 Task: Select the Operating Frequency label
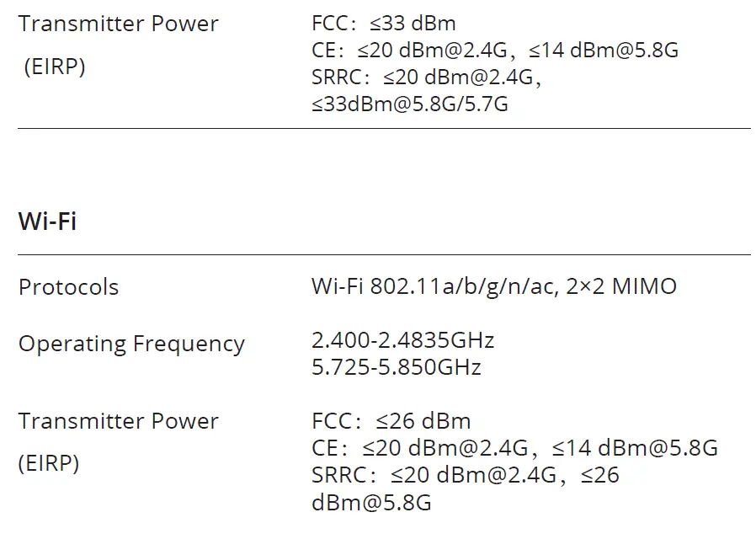pos(131,344)
